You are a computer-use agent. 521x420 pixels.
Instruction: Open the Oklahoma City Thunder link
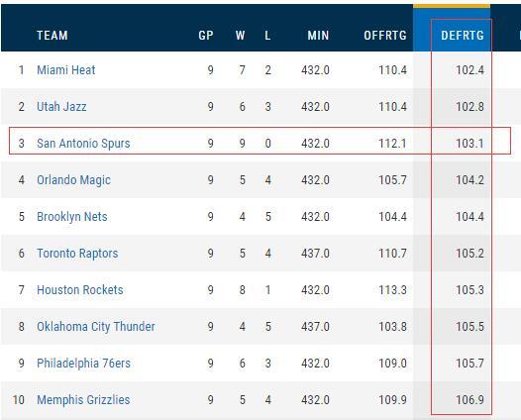[96, 326]
